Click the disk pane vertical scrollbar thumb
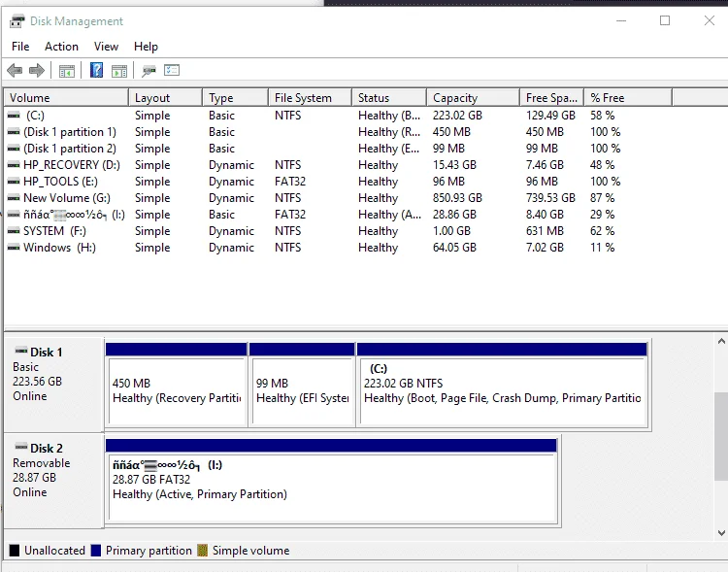Screen dimensions: 728x572 (x=721, y=436)
